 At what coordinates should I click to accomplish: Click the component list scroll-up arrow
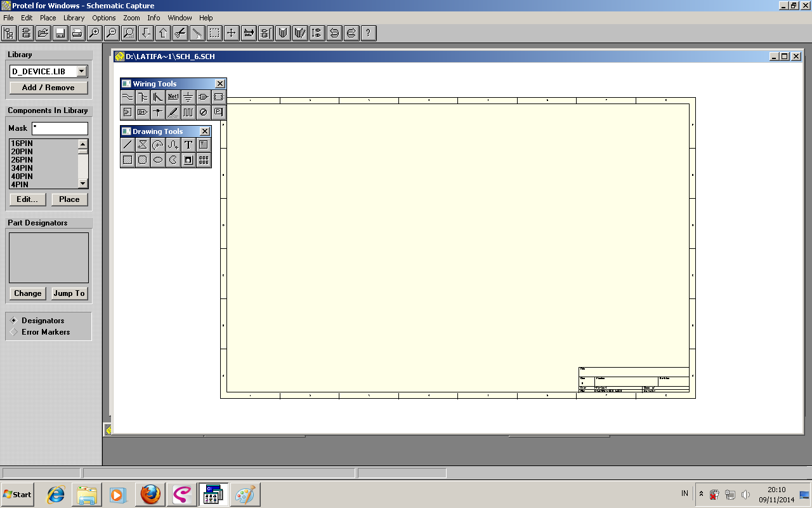(x=82, y=144)
